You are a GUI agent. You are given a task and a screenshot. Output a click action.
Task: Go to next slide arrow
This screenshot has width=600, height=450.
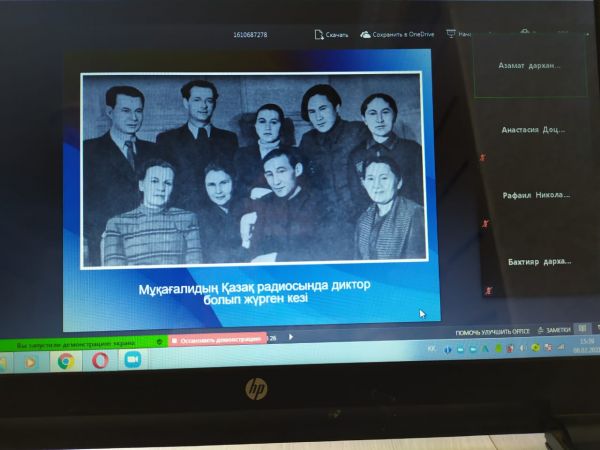pyautogui.click(x=291, y=337)
